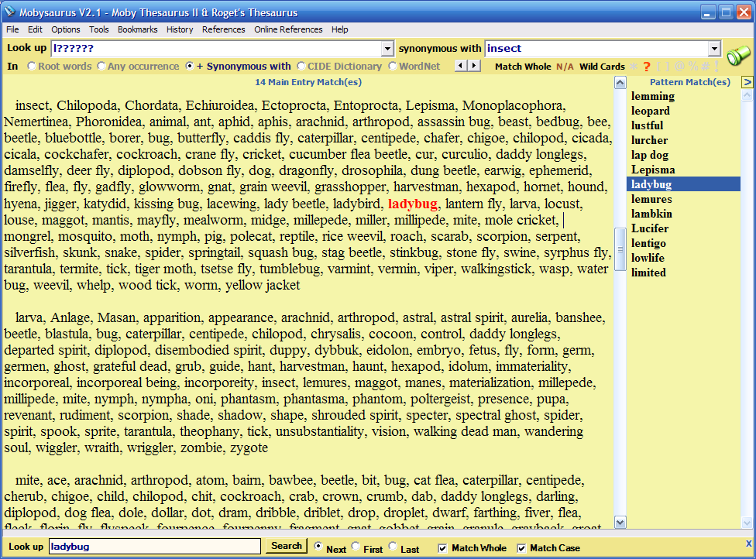756x559 pixels.
Task: Select lentigo in the pattern matches
Action: tap(648, 243)
